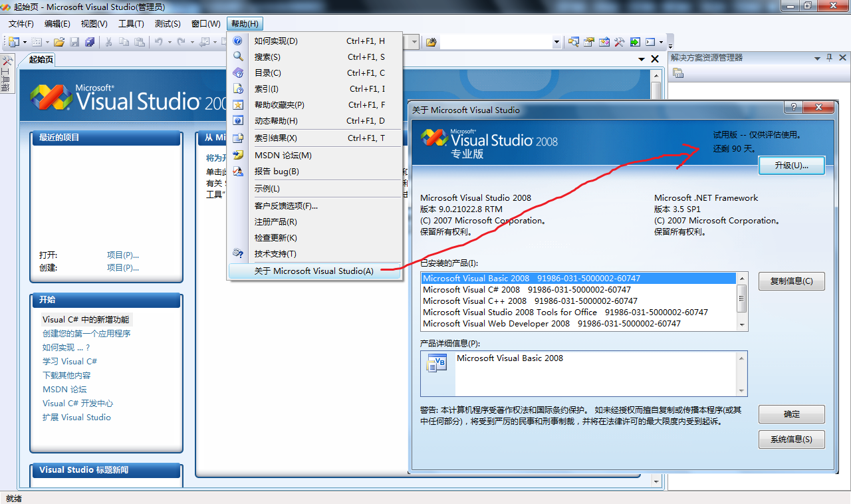Click the installed products list scrollbar
Viewport: 851px width, 504px height.
pos(742,301)
